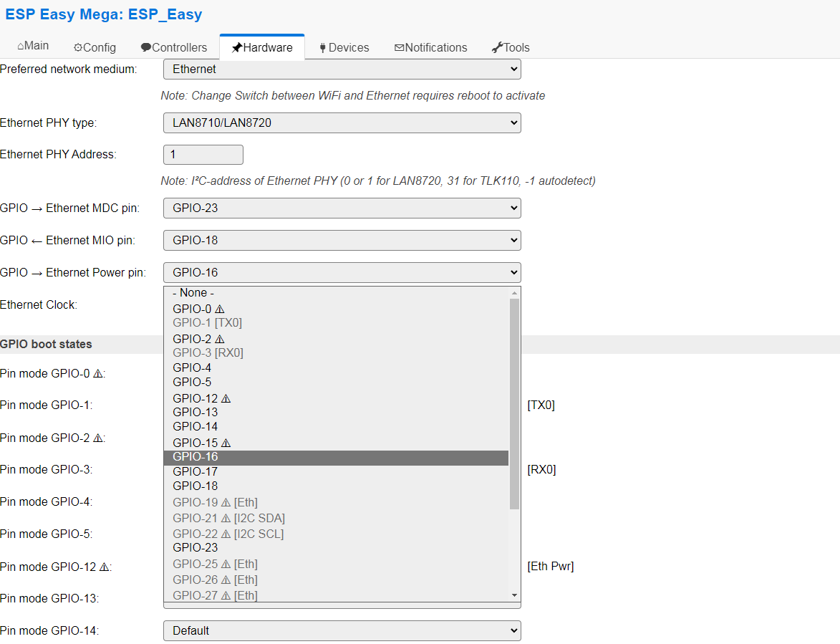Open the Devices tab
The width and height of the screenshot is (840, 644).
344,48
